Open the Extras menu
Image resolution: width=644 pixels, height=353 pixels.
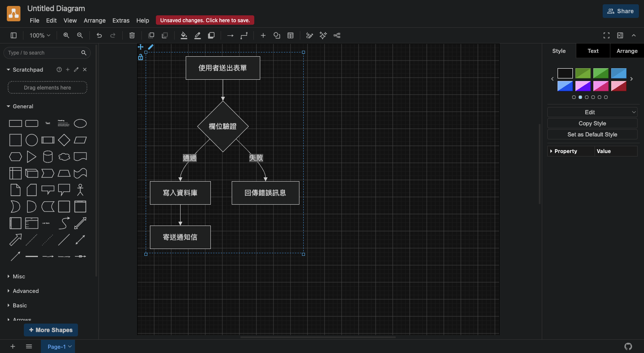(121, 20)
